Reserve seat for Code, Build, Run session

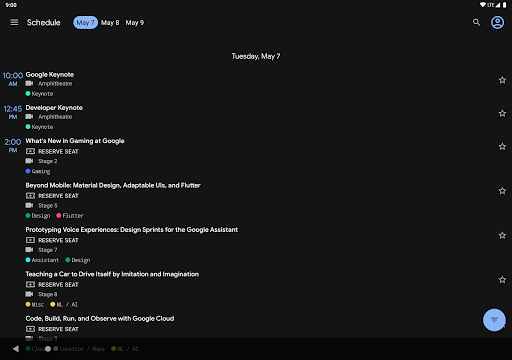[52, 329]
